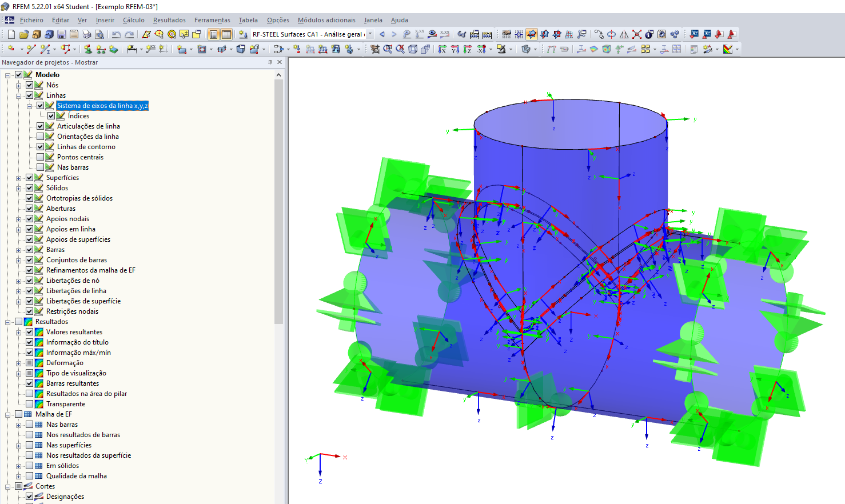Close the Navegador de projetos panel
Screen dimensions: 845x504
point(280,62)
